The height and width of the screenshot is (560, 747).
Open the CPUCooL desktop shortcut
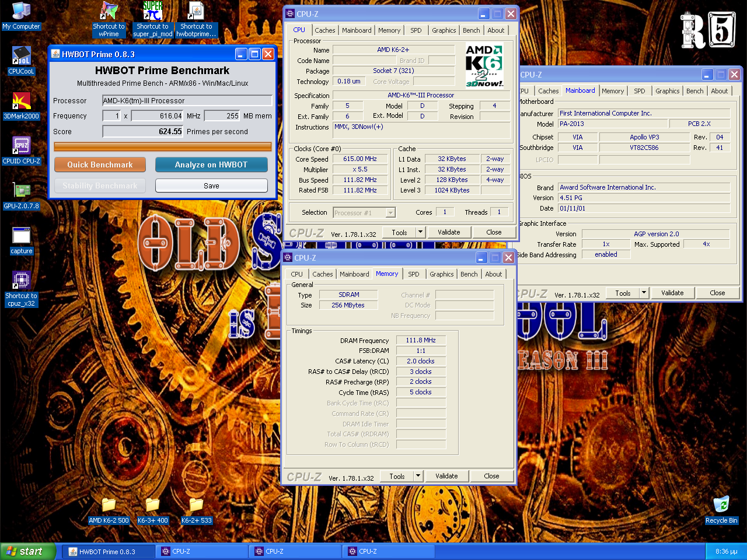(21, 57)
